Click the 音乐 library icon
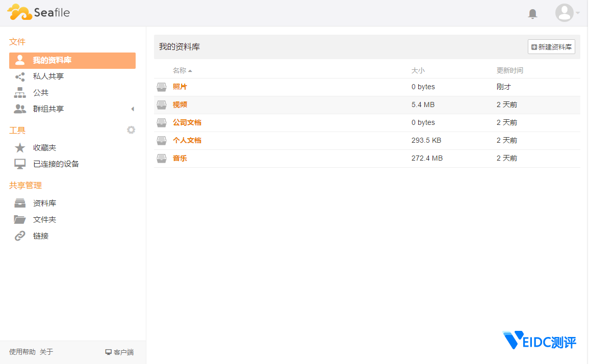The height and width of the screenshot is (364, 589). tap(162, 159)
